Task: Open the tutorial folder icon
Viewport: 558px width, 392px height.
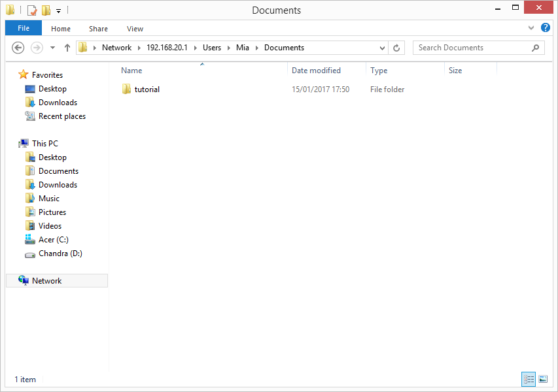Action: (x=127, y=90)
